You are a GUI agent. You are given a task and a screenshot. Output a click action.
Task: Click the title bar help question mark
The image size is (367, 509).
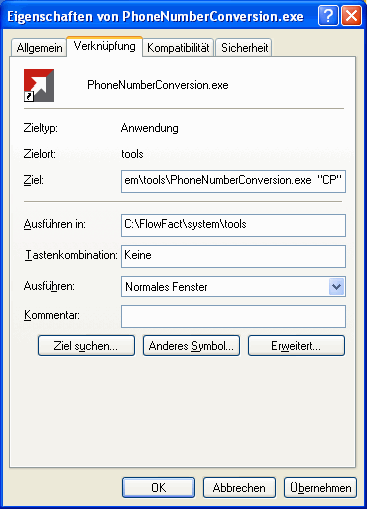328,16
